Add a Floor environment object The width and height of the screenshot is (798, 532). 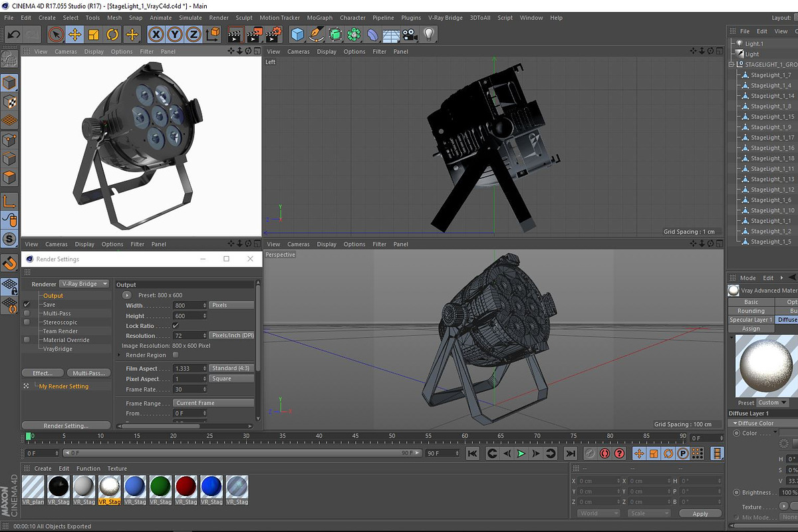(x=391, y=35)
